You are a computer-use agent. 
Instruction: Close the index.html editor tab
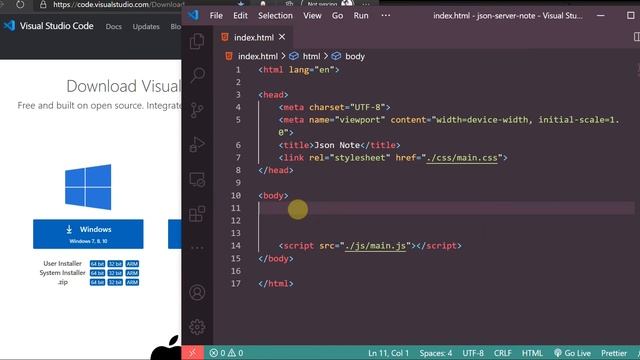tap(282, 37)
